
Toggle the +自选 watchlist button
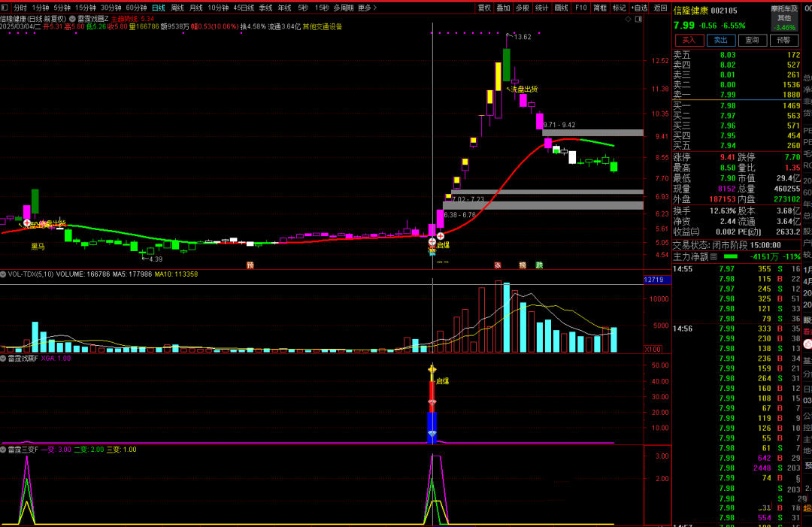638,8
